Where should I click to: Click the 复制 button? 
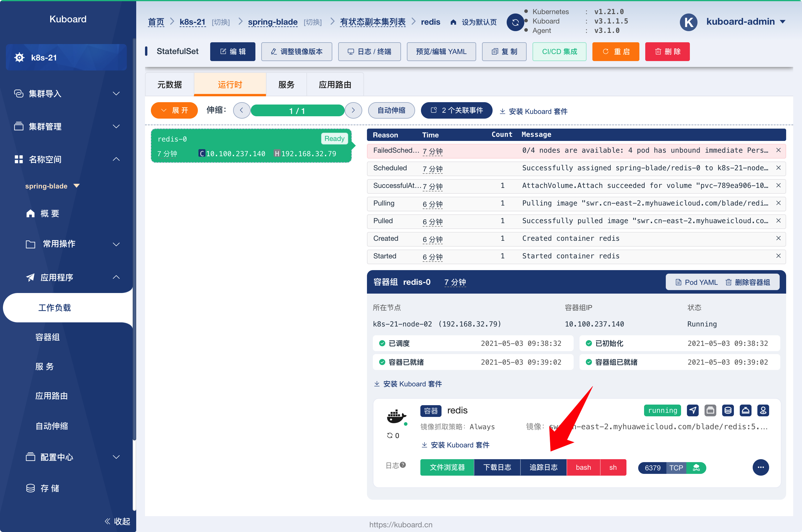(x=504, y=52)
